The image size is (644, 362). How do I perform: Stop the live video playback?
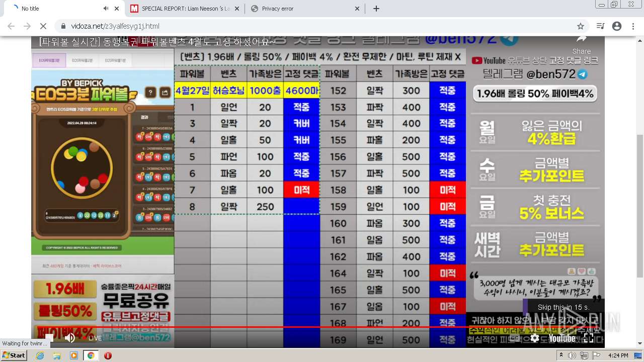[49, 338]
